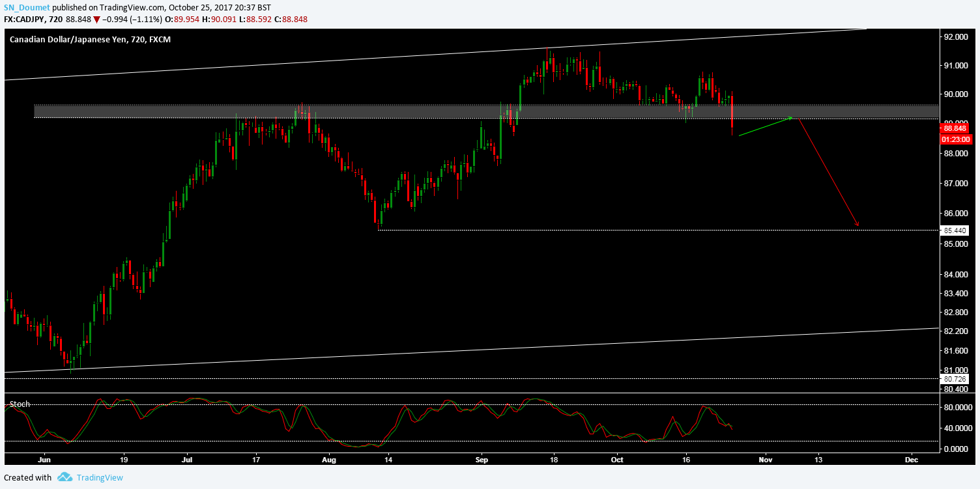The image size is (980, 489).
Task: Click the Oct label on time axis
Action: click(618, 460)
